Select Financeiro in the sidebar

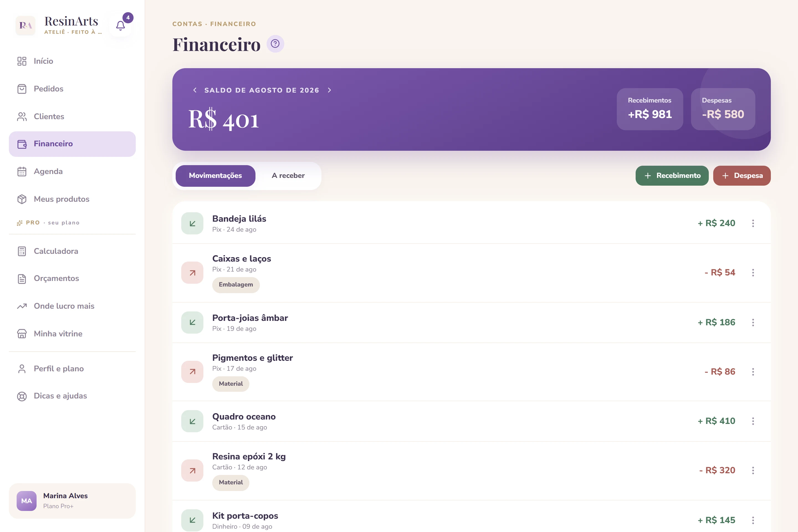(x=72, y=144)
